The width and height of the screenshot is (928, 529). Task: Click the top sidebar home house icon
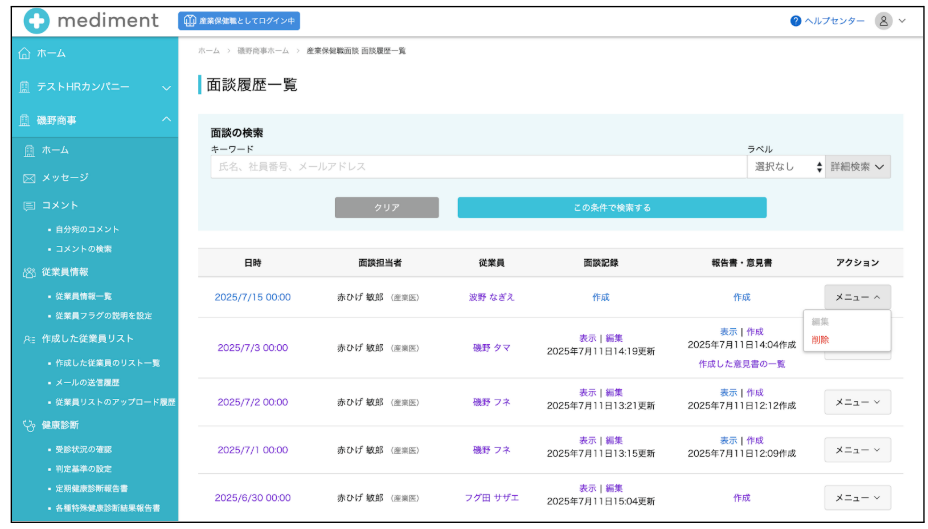point(24,53)
